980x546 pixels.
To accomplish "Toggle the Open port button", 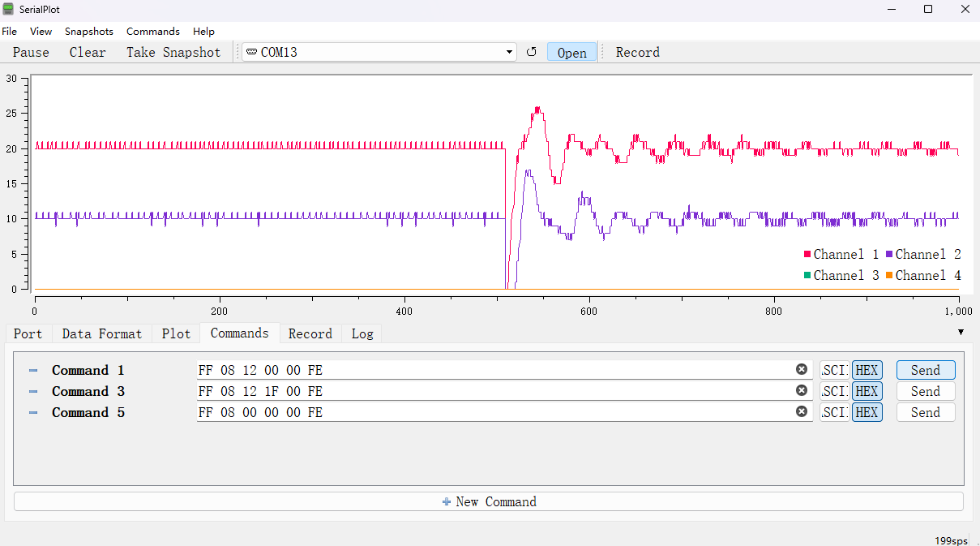I will (x=571, y=53).
